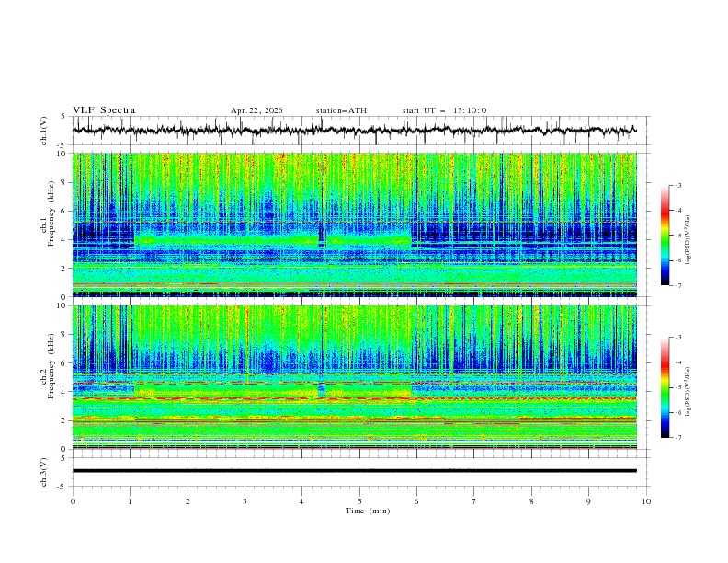
Task: Click the station=ATH label
Action: 341,110
